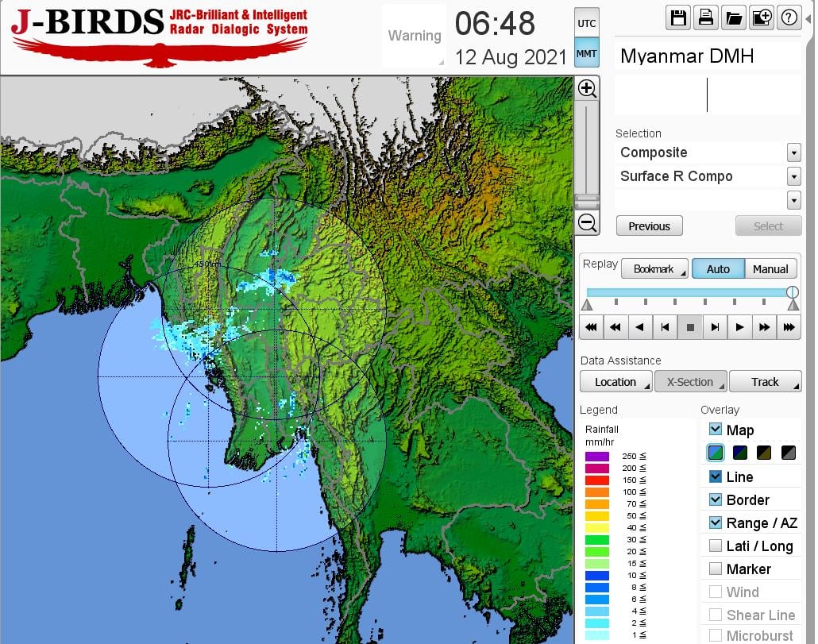Click the help question mark icon
818x644 pixels.
tap(789, 17)
